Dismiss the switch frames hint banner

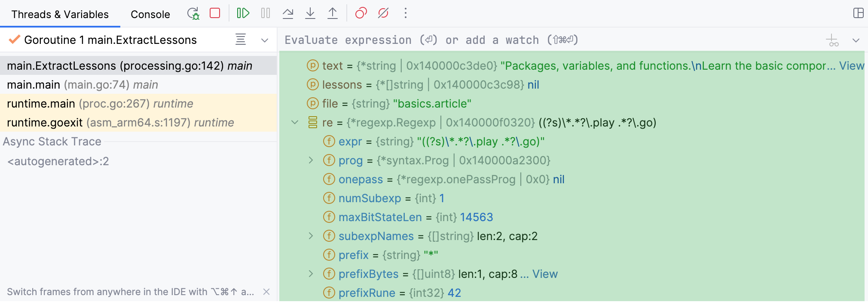coord(266,292)
